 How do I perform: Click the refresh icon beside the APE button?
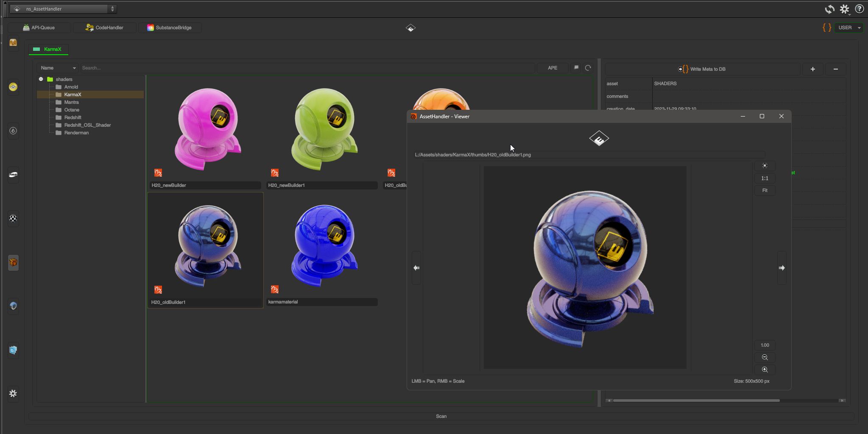pos(588,68)
